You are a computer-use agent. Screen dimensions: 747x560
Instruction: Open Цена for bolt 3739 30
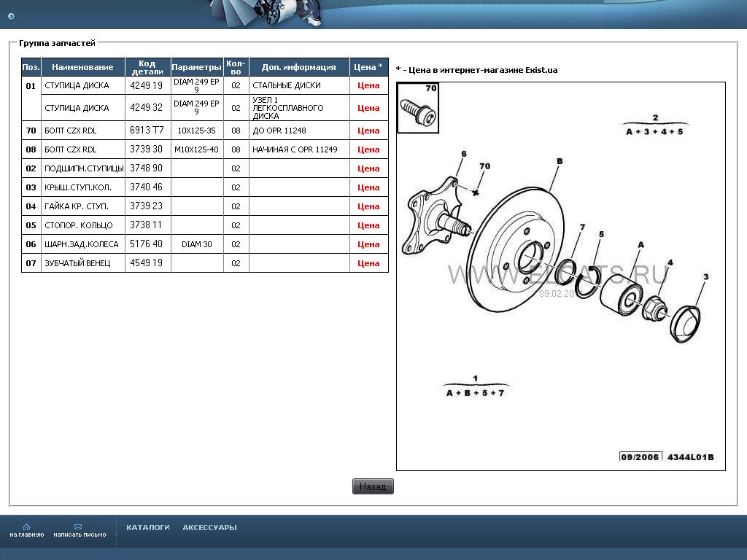(x=368, y=149)
